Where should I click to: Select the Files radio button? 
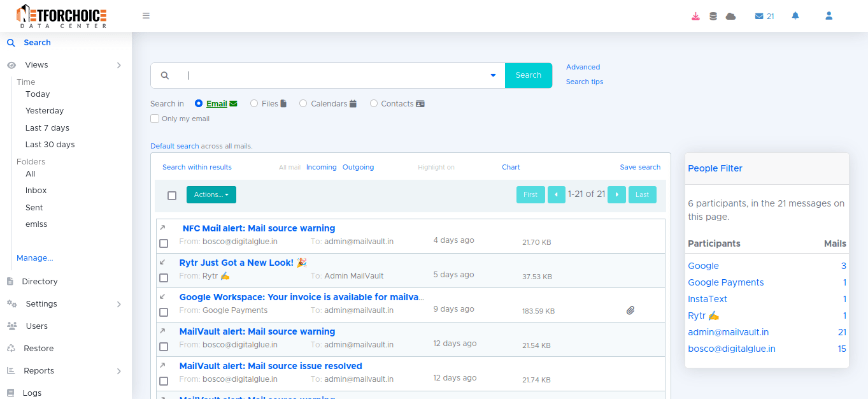pos(254,103)
